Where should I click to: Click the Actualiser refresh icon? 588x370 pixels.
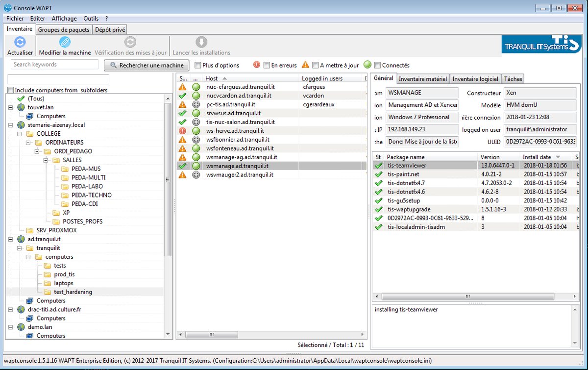pyautogui.click(x=20, y=42)
